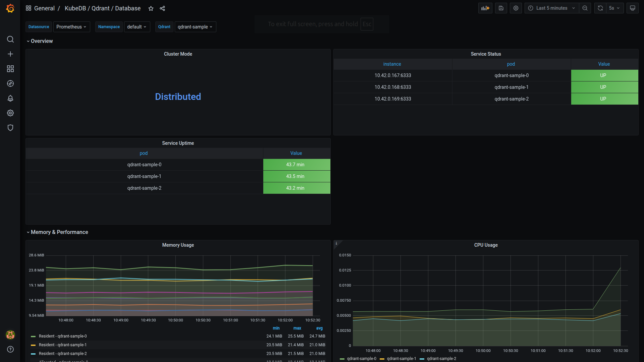
Task: Show CPU Usage panel info icon
Action: click(x=336, y=243)
